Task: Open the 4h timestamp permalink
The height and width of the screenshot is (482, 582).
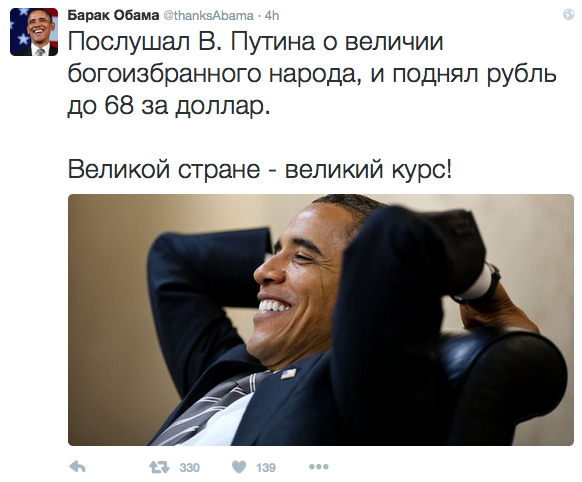Action: (x=272, y=16)
